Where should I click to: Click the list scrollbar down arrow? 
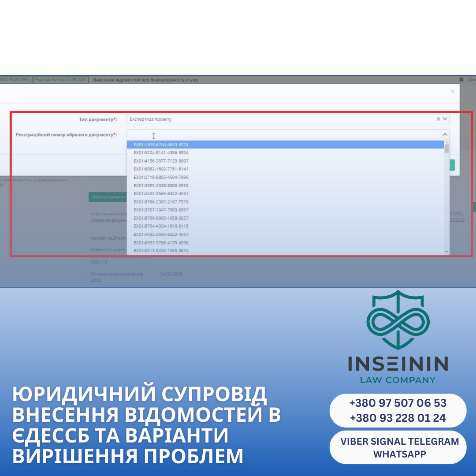pos(446,252)
